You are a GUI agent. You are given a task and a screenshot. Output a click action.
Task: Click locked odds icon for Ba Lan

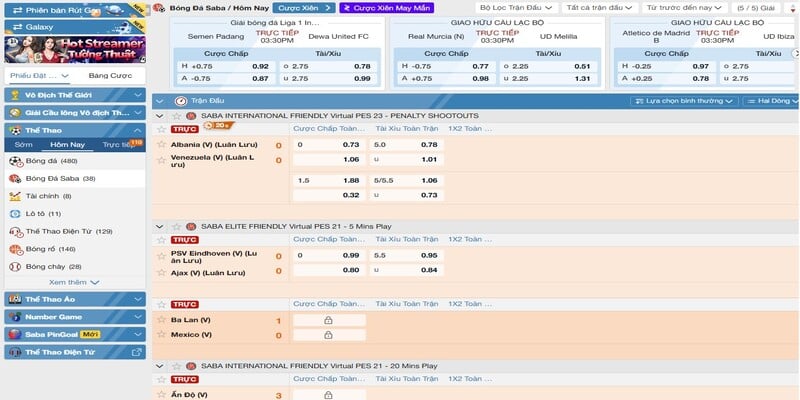[x=328, y=320]
